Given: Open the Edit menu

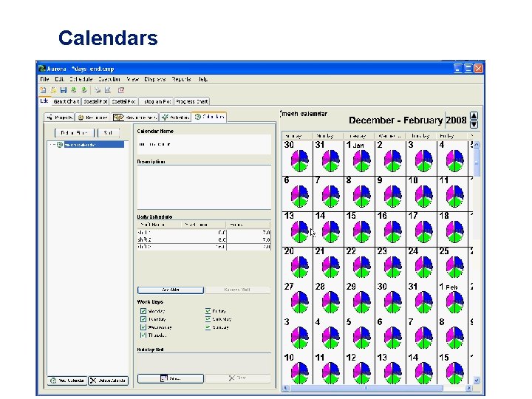Looking at the screenshot, I should 59,79.
